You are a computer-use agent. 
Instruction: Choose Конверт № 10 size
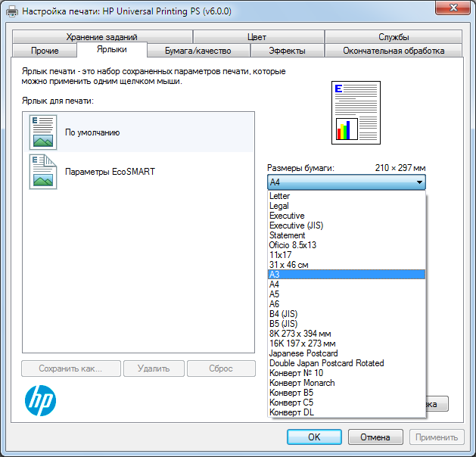point(347,373)
